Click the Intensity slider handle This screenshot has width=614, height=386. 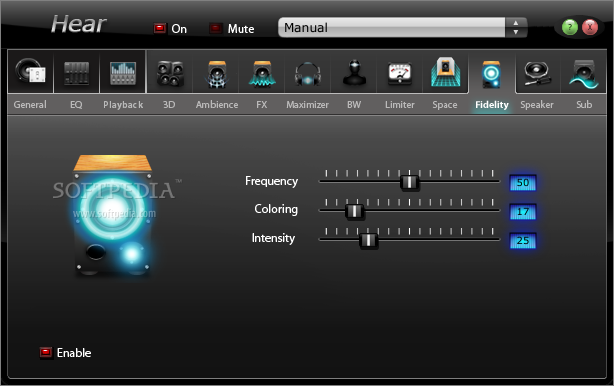click(x=368, y=240)
